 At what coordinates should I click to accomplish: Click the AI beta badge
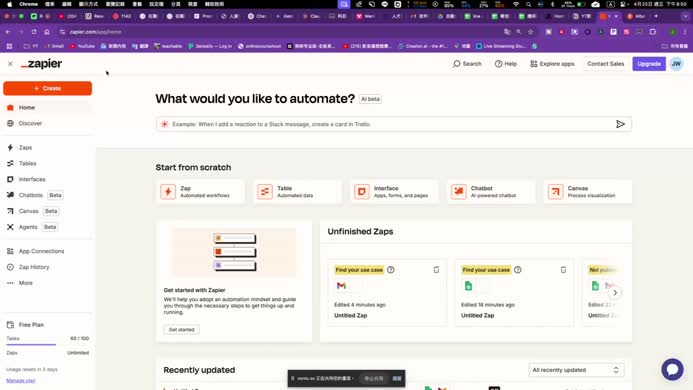(370, 99)
